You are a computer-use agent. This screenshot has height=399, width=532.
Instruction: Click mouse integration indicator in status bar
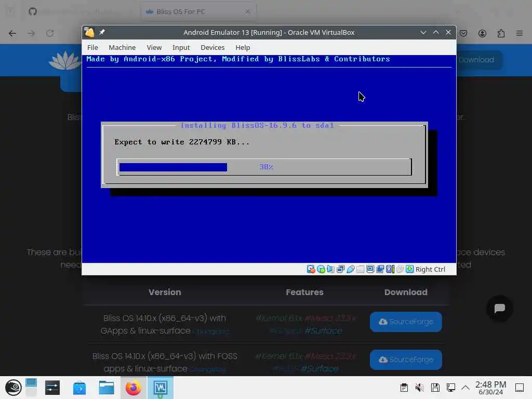tap(400, 269)
